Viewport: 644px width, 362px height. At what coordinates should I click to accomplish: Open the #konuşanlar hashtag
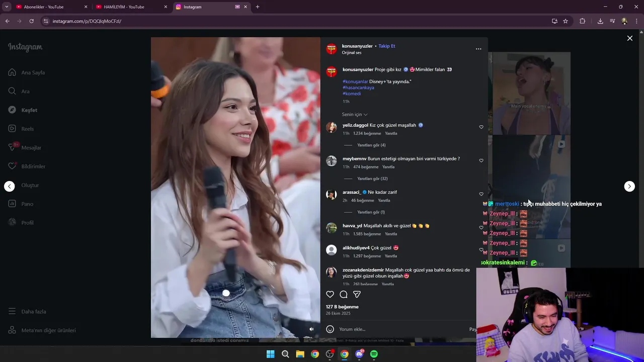(x=355, y=81)
